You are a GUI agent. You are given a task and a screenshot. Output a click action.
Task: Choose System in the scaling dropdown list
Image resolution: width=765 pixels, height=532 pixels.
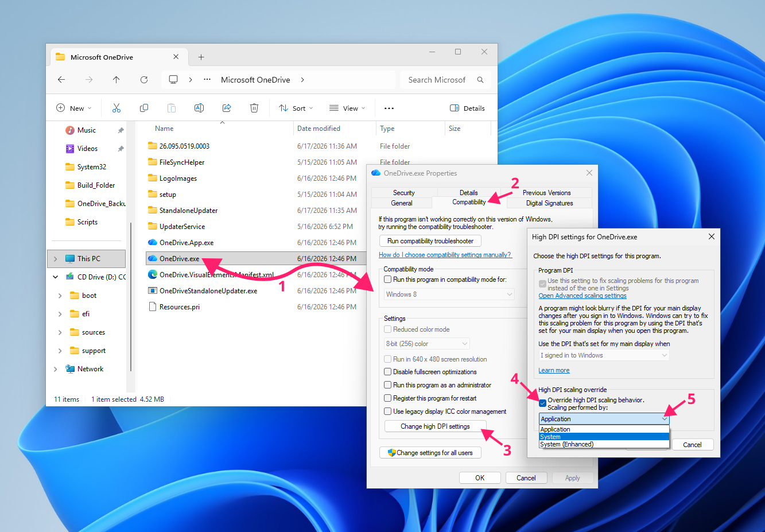(604, 437)
